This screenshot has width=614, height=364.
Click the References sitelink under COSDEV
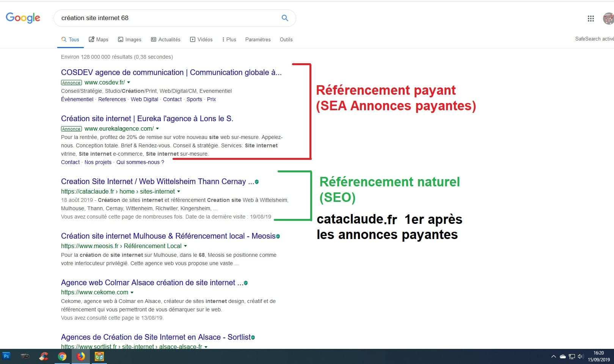point(112,99)
